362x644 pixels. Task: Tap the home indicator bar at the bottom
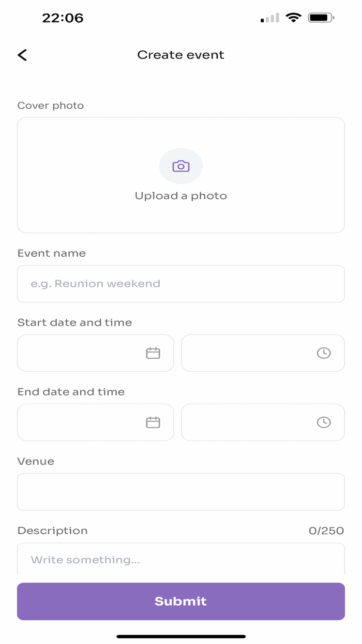point(180,635)
